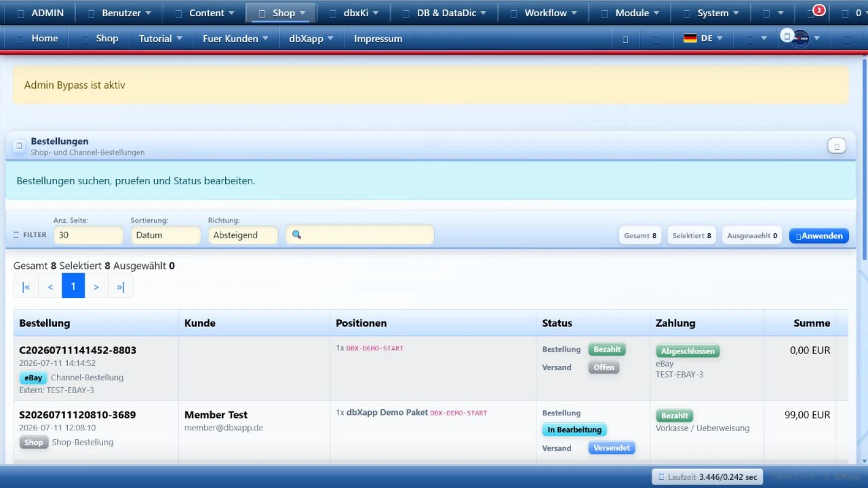Screen dimensions: 868x488
Task: Go to next page with > button
Action: click(97, 286)
